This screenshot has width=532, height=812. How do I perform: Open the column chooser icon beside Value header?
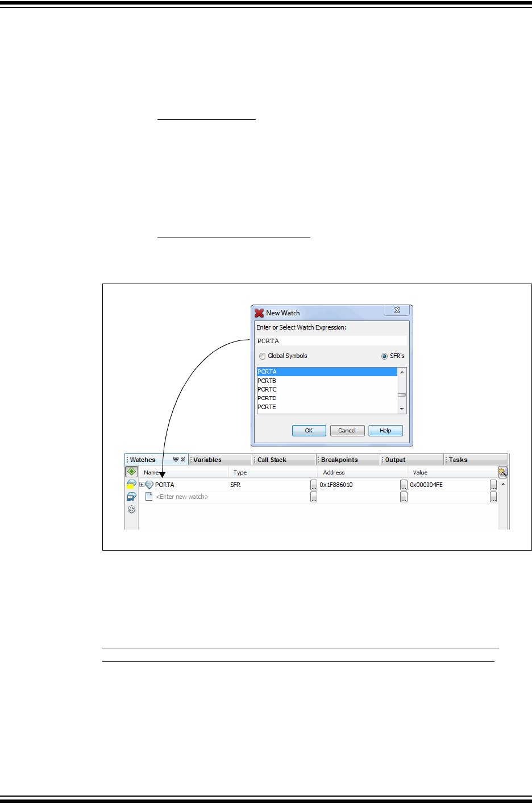coord(502,472)
